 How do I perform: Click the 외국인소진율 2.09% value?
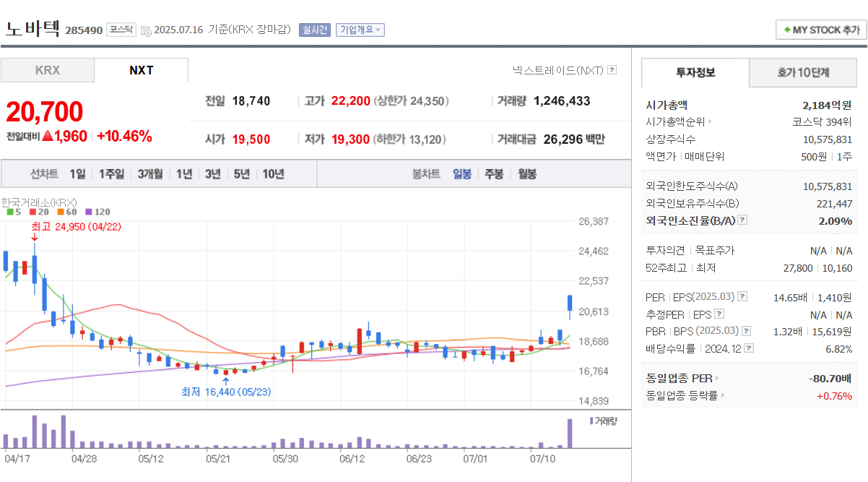point(836,220)
